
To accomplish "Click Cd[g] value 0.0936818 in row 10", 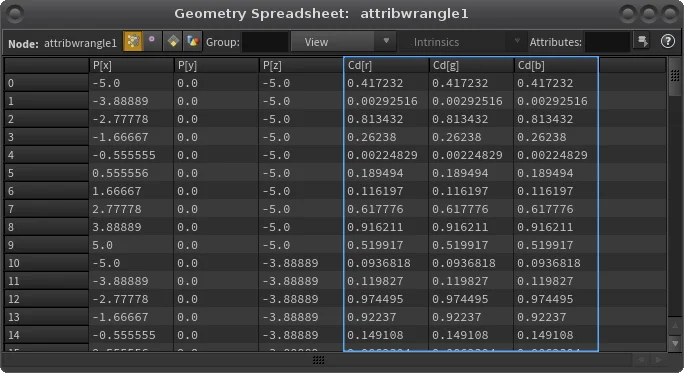I will [464, 263].
